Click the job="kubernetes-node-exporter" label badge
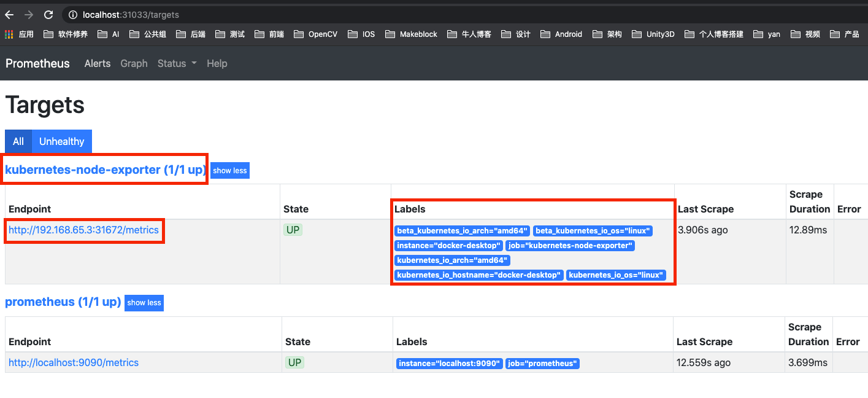This screenshot has width=868, height=398. point(570,246)
